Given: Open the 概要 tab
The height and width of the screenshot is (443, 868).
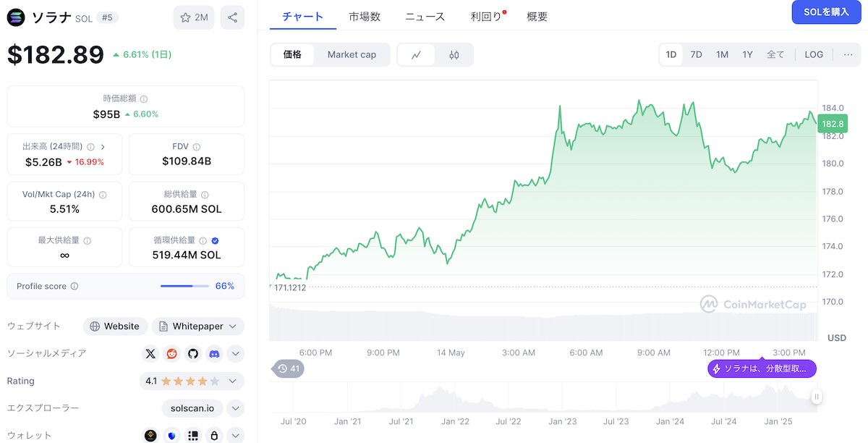Looking at the screenshot, I should (x=537, y=17).
